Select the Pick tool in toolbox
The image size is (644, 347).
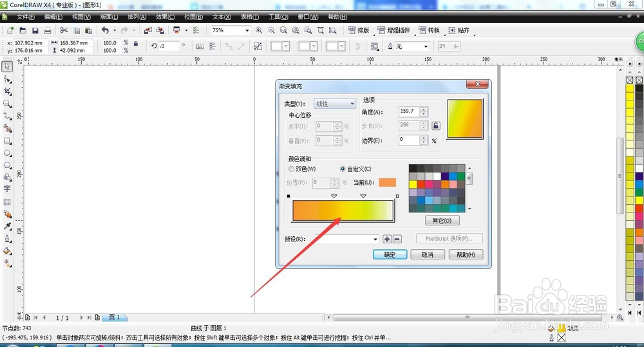[7, 66]
